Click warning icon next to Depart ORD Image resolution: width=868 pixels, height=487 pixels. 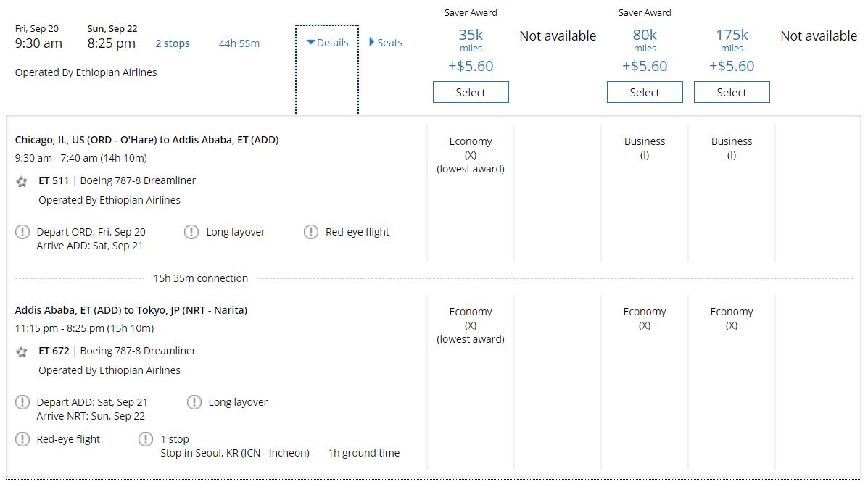click(22, 232)
